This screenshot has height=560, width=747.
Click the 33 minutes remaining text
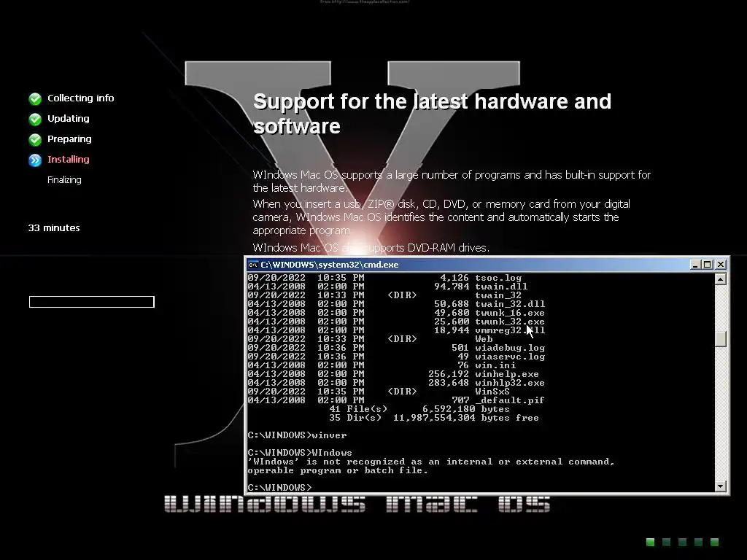(54, 228)
